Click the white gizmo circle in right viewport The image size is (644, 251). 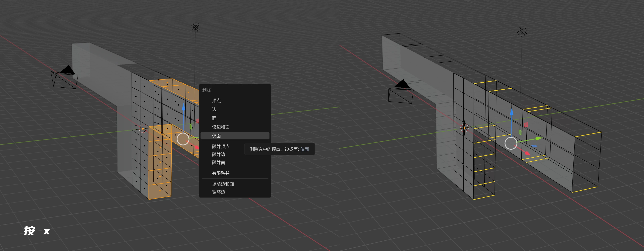click(511, 143)
